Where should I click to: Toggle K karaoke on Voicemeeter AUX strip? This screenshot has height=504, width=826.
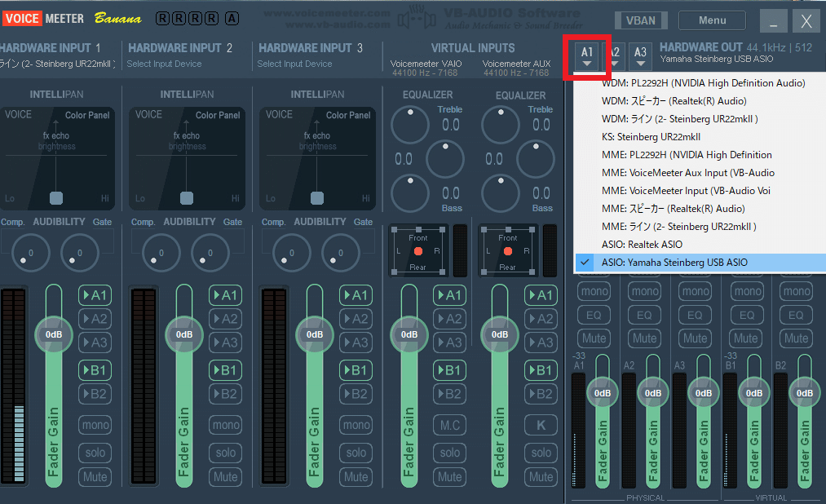[x=541, y=425]
